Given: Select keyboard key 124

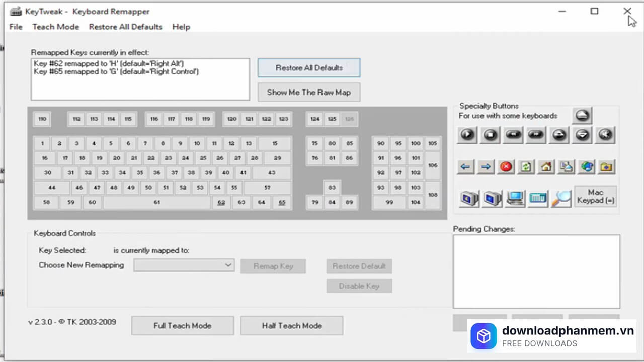Looking at the screenshot, I should 315,119.
